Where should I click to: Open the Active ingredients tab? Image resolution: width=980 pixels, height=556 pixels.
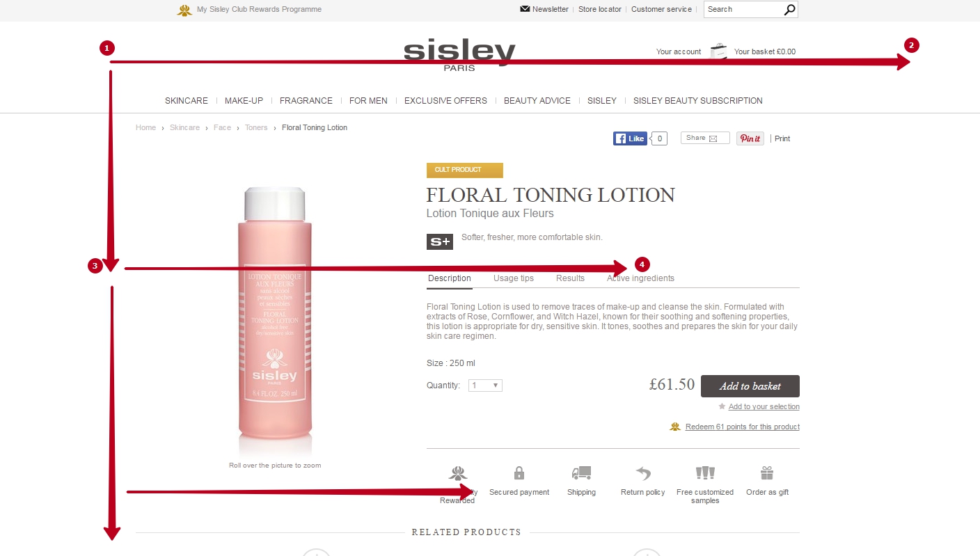pos(640,278)
